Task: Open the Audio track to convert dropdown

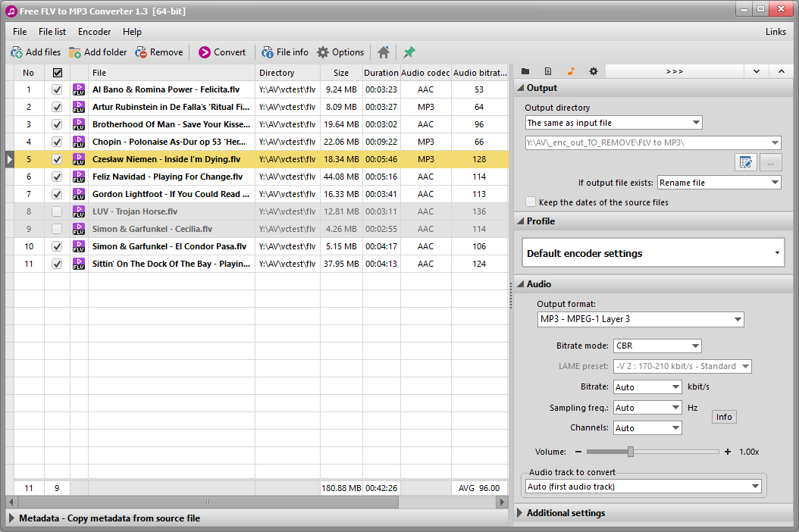Action: (643, 487)
